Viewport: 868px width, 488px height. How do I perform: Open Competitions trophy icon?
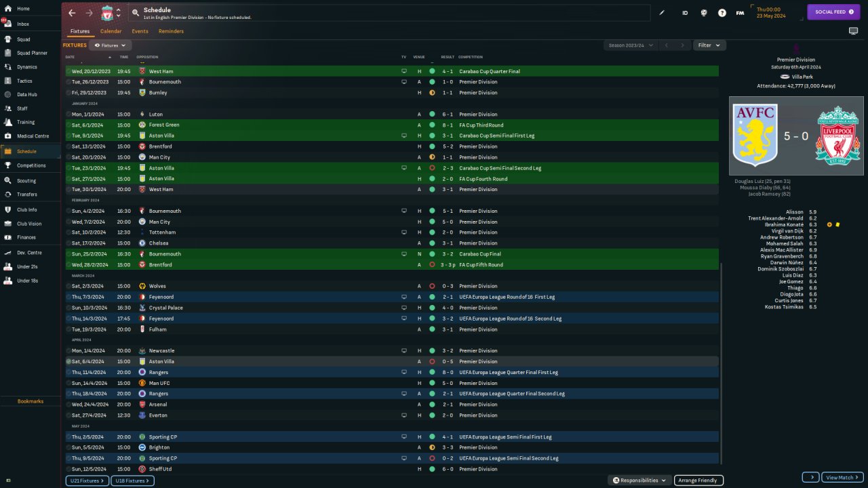[7, 165]
